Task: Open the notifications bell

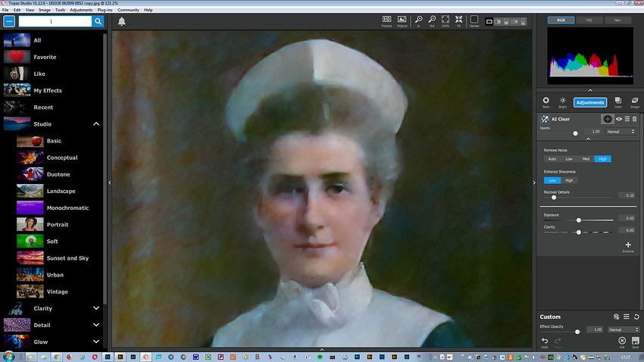Action: coord(121,21)
